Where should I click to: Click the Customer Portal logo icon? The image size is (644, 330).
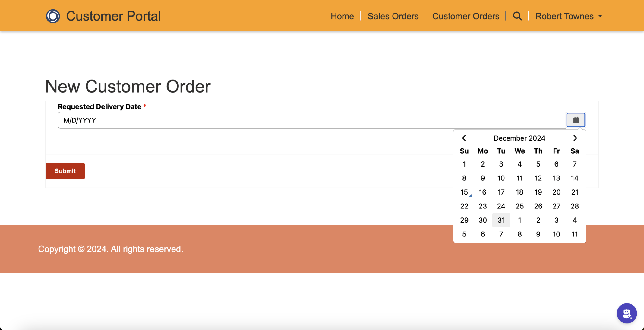tap(53, 16)
